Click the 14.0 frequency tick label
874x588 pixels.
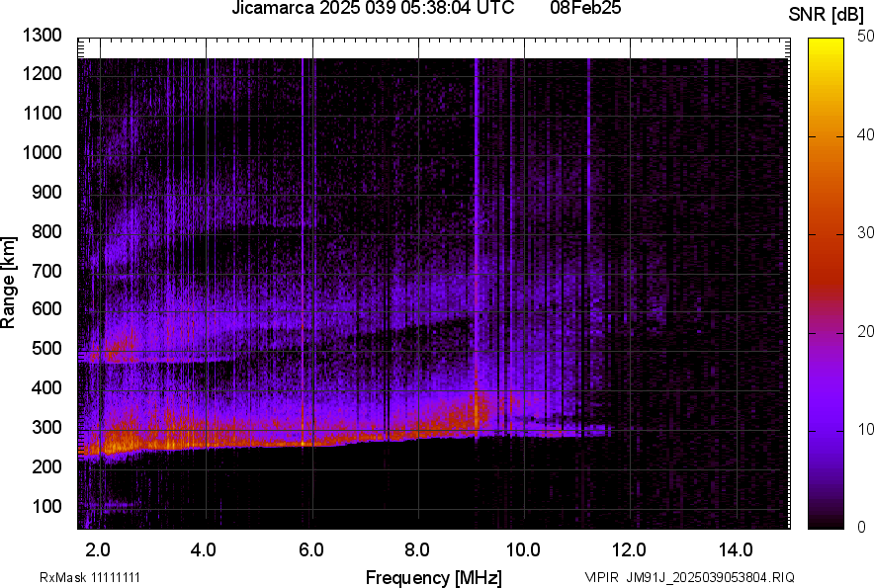[x=737, y=549]
